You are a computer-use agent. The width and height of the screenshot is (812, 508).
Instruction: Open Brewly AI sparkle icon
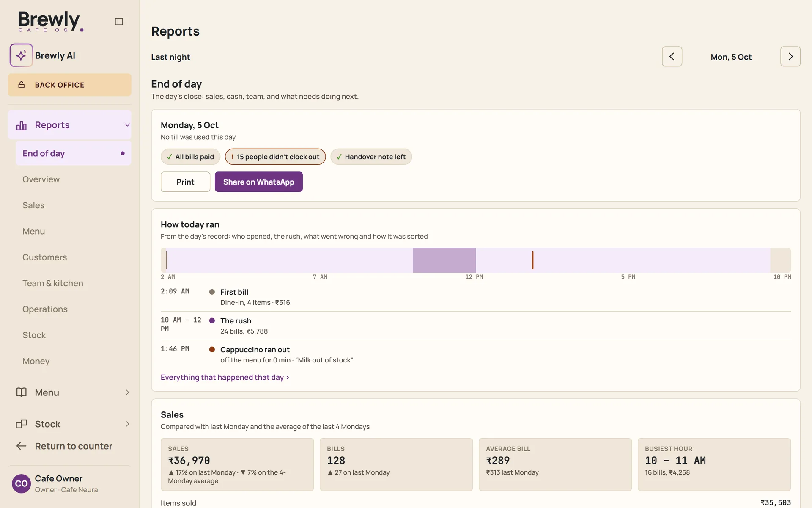[x=21, y=55]
